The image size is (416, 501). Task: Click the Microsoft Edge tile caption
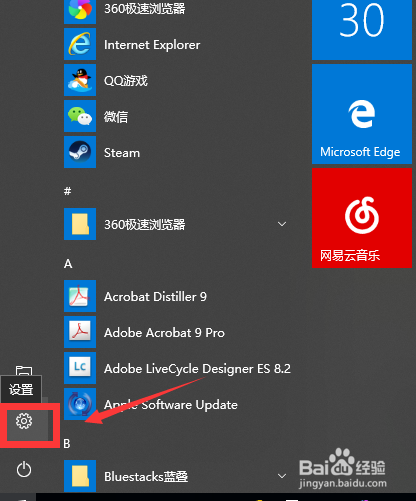pyautogui.click(x=360, y=152)
